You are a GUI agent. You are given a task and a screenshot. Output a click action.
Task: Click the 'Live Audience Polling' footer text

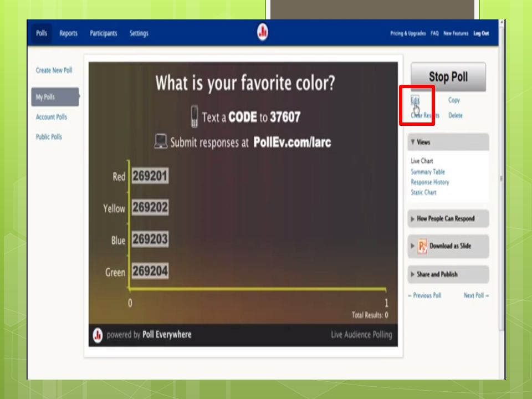coord(361,335)
